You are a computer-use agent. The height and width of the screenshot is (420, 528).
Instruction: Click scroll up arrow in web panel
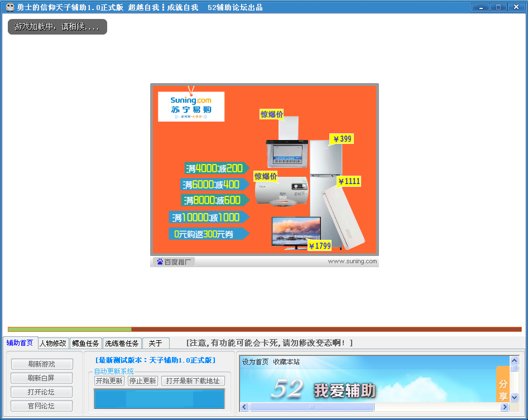[514, 360]
